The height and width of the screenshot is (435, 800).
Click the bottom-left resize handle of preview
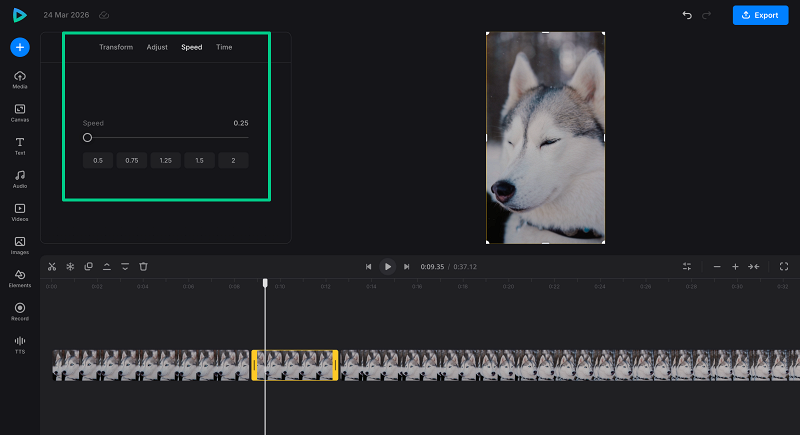(x=487, y=242)
